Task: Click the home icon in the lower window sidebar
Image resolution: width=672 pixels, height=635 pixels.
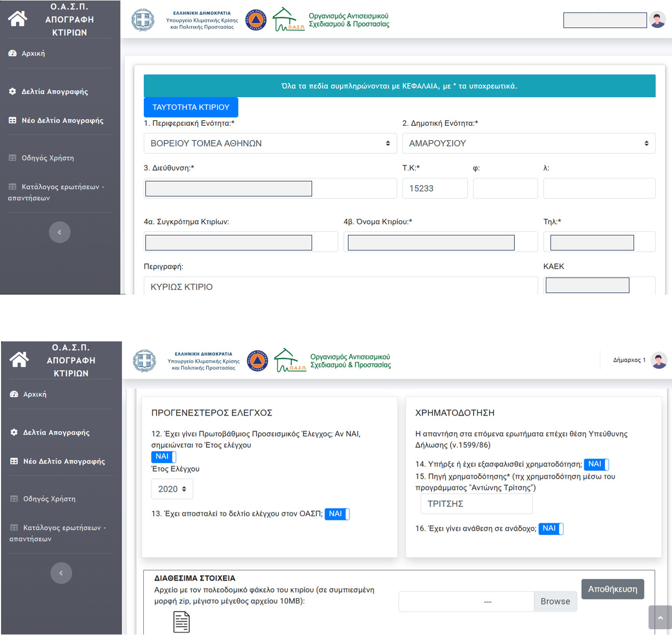Action: [x=19, y=359]
